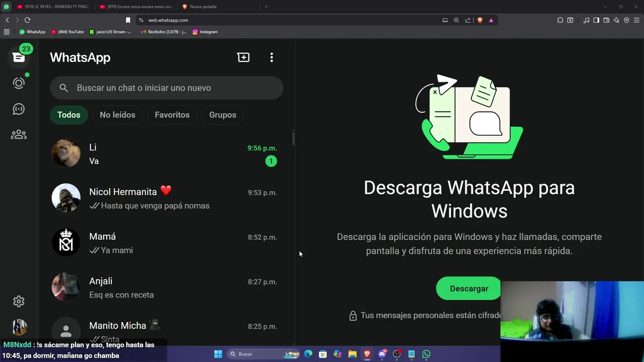Open WhatsApp app from taskbar

tap(426, 354)
